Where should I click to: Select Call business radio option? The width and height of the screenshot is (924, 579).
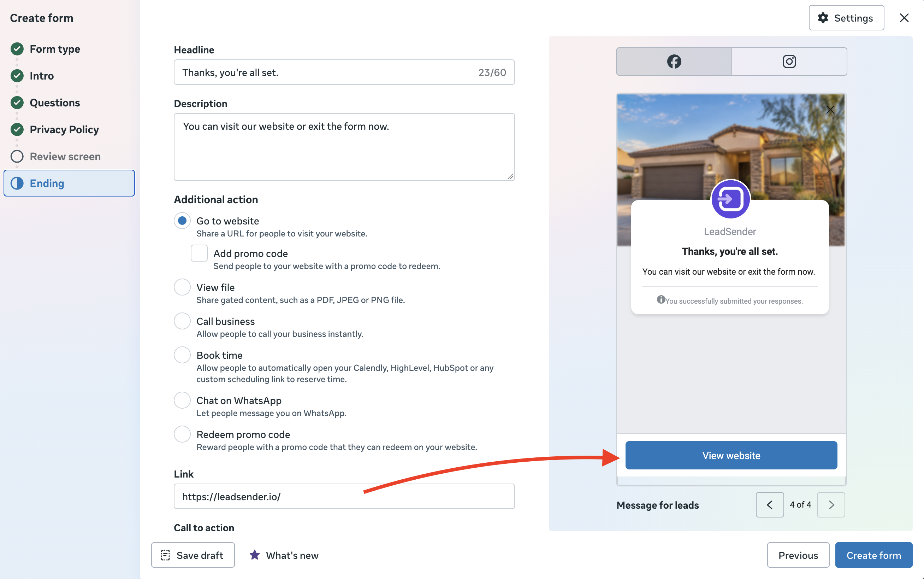(182, 321)
